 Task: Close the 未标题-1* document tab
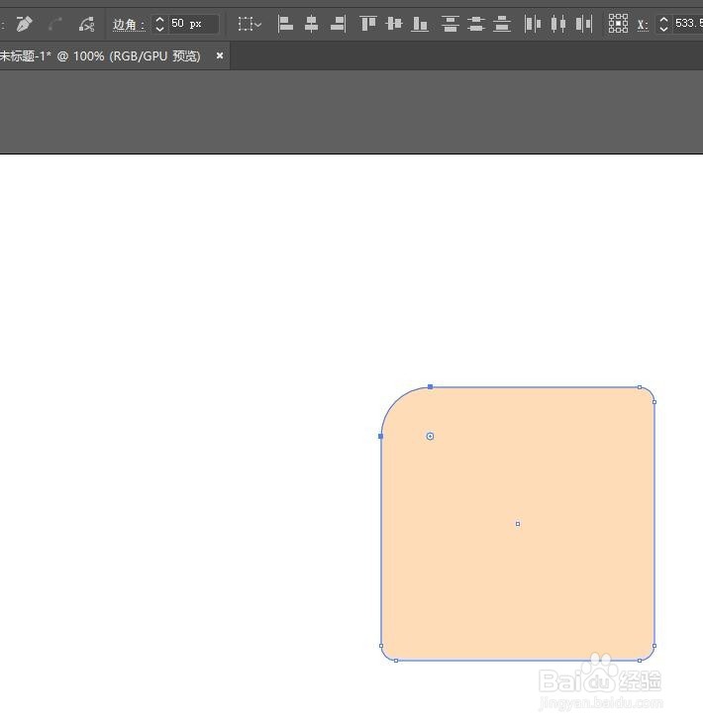click(x=220, y=55)
